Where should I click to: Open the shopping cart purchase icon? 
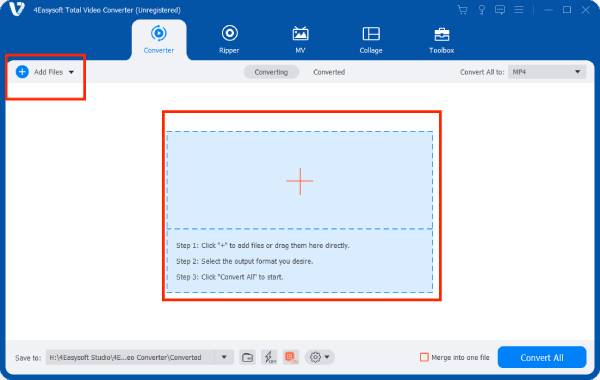(x=463, y=10)
